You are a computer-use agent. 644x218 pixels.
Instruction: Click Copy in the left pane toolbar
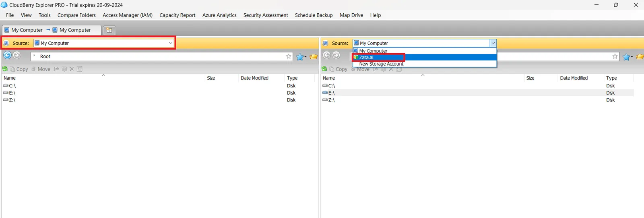(19, 69)
